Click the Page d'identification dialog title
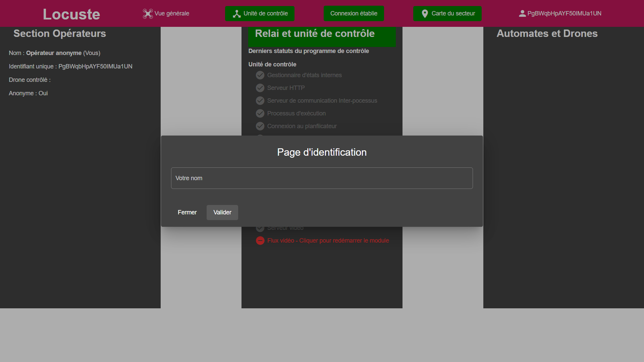This screenshot has width=644, height=362. click(x=322, y=152)
